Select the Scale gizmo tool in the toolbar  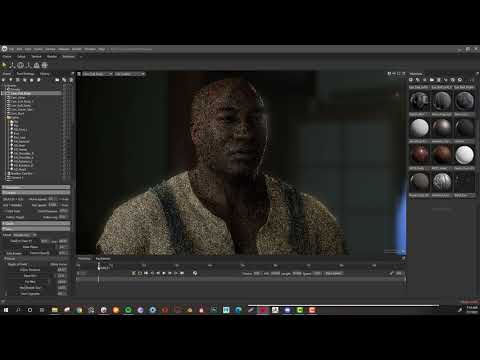29,65
